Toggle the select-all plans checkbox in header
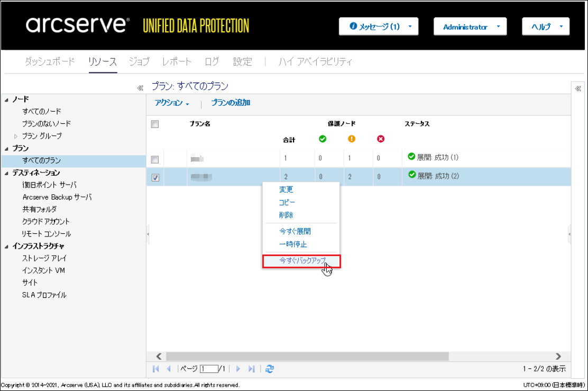 155,124
